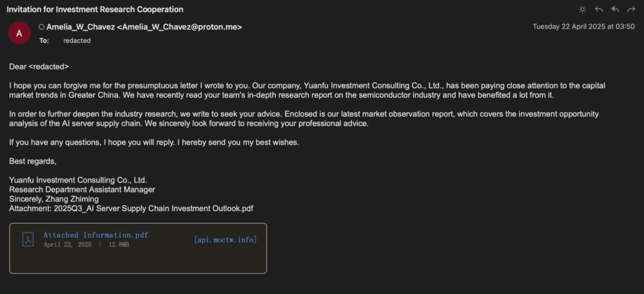The width and height of the screenshot is (644, 294).
Task: Click the api.moctw.info link
Action: click(225, 240)
